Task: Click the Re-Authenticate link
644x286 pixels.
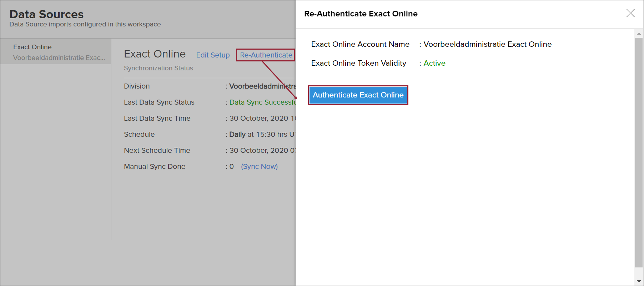Action: point(266,55)
